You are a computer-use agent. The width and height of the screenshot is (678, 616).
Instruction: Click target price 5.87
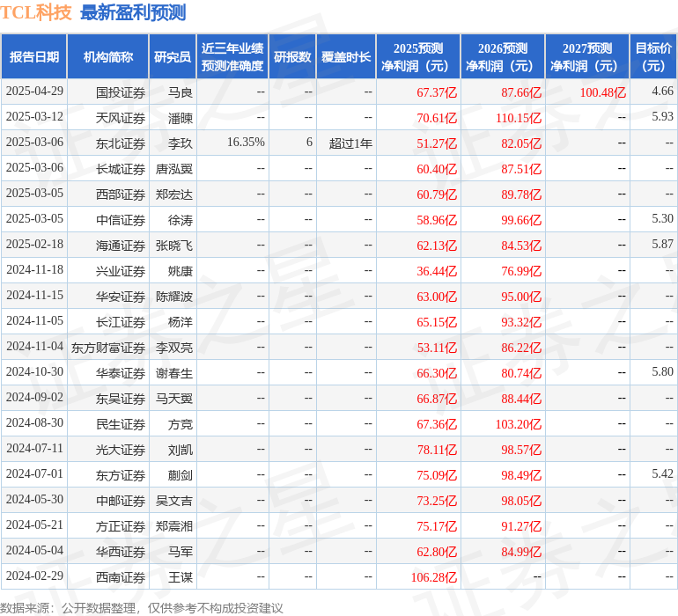click(662, 244)
